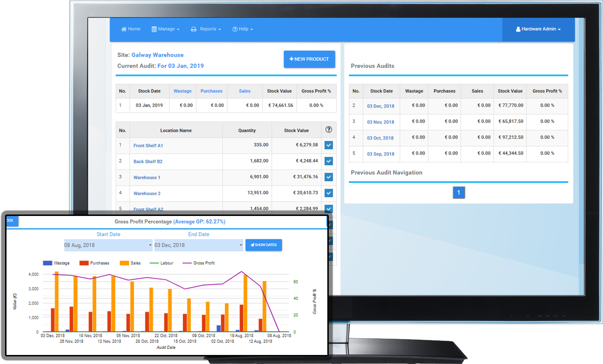
Task: Toggle the Warehouse 2 row checkbox
Action: coord(328,193)
